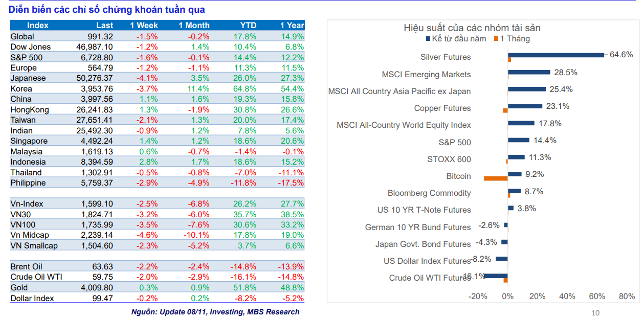This screenshot has width=644, height=319.
Task: Select Korea's YTD value 64.8%
Action: (245, 89)
